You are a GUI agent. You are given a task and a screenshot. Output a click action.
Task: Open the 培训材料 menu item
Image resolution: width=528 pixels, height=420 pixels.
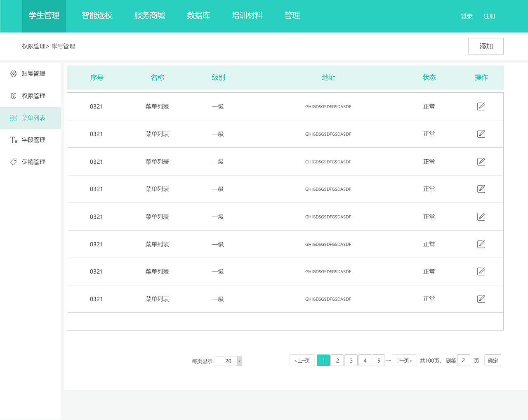(x=247, y=15)
